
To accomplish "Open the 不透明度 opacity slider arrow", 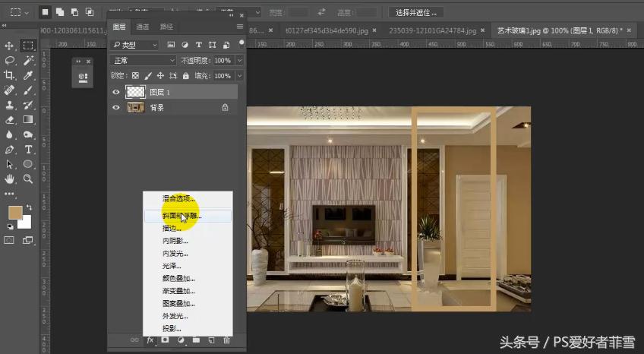I will tap(239, 60).
